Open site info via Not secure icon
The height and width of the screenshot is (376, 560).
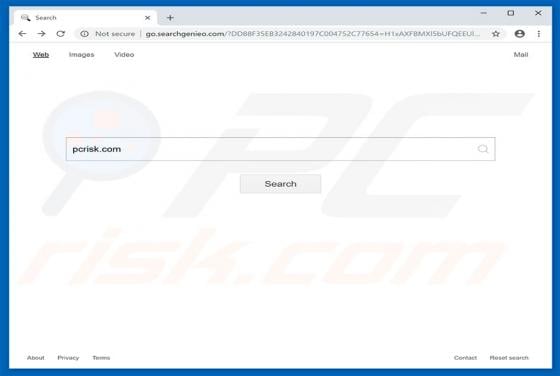point(85,34)
